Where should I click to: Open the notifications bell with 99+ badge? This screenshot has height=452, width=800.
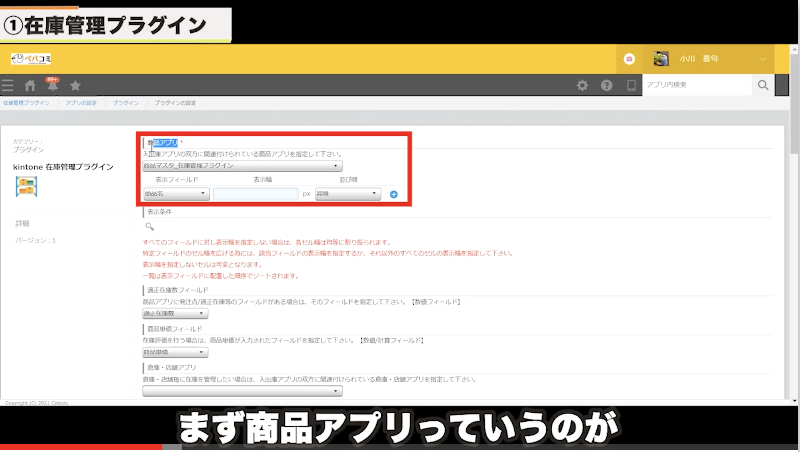coord(51,86)
